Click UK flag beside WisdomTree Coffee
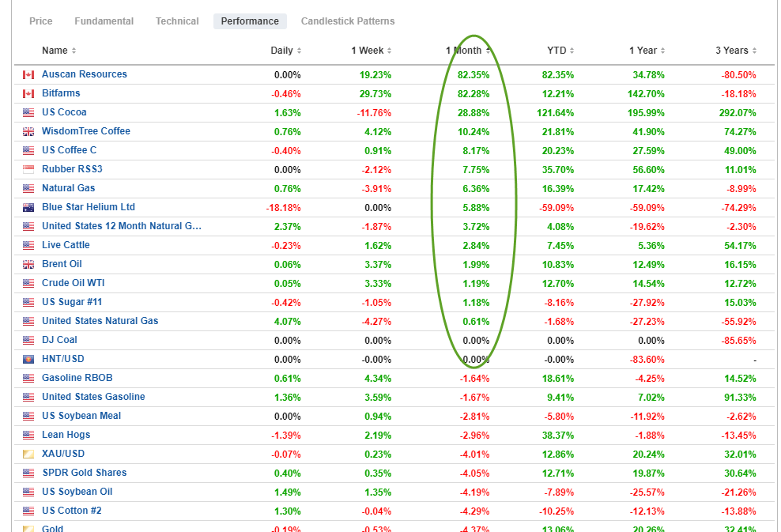 point(28,131)
